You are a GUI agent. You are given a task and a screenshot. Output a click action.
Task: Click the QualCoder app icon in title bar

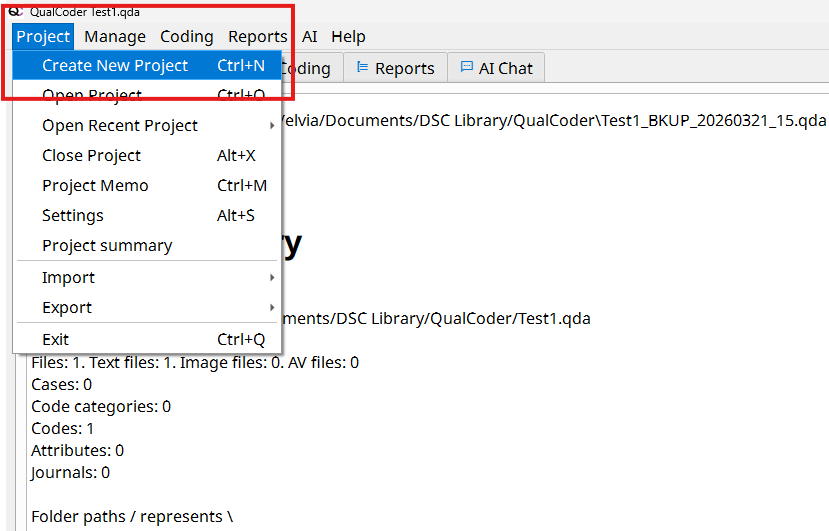[x=16, y=10]
